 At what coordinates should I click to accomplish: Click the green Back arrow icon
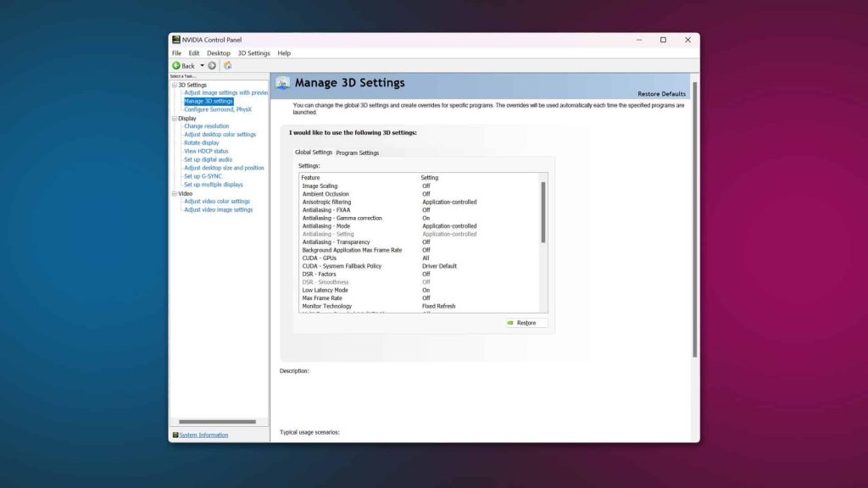(x=176, y=65)
